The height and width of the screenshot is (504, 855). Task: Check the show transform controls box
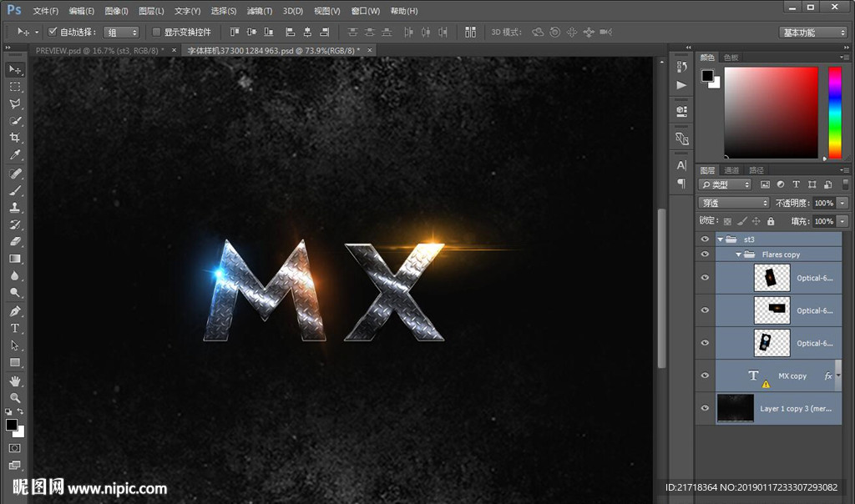click(x=156, y=32)
